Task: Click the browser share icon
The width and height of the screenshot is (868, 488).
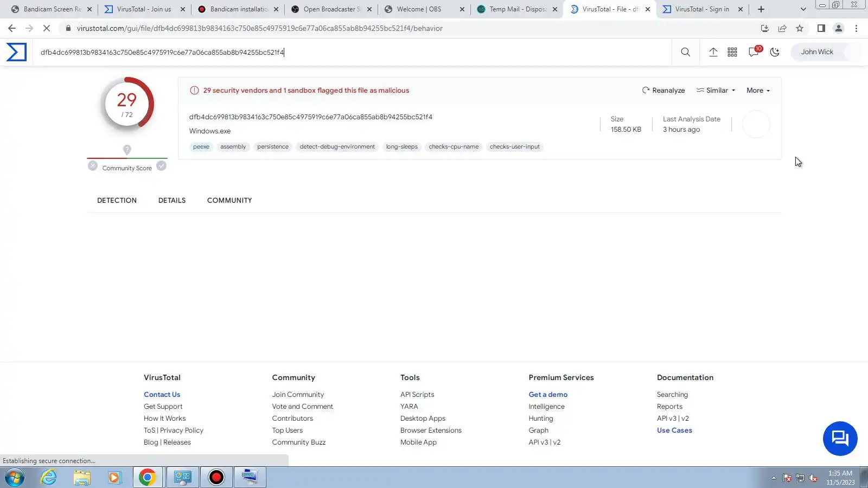Action: coord(782,28)
